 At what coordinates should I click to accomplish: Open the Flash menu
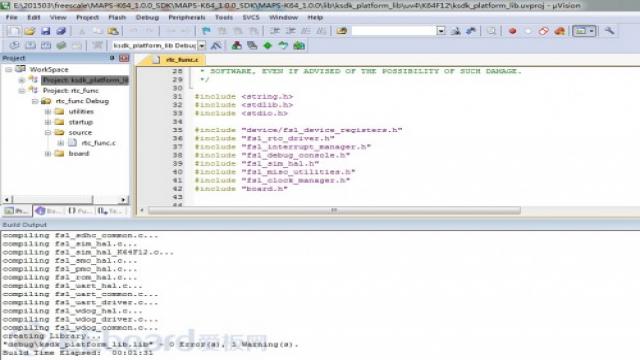[x=117, y=18]
